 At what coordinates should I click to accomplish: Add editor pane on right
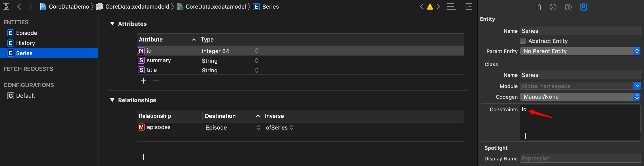tap(469, 7)
